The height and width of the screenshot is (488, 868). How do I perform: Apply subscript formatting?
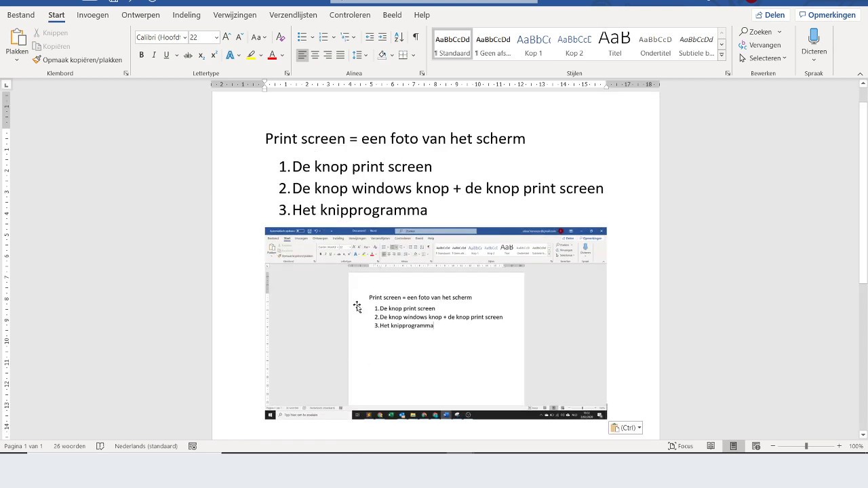pyautogui.click(x=201, y=55)
